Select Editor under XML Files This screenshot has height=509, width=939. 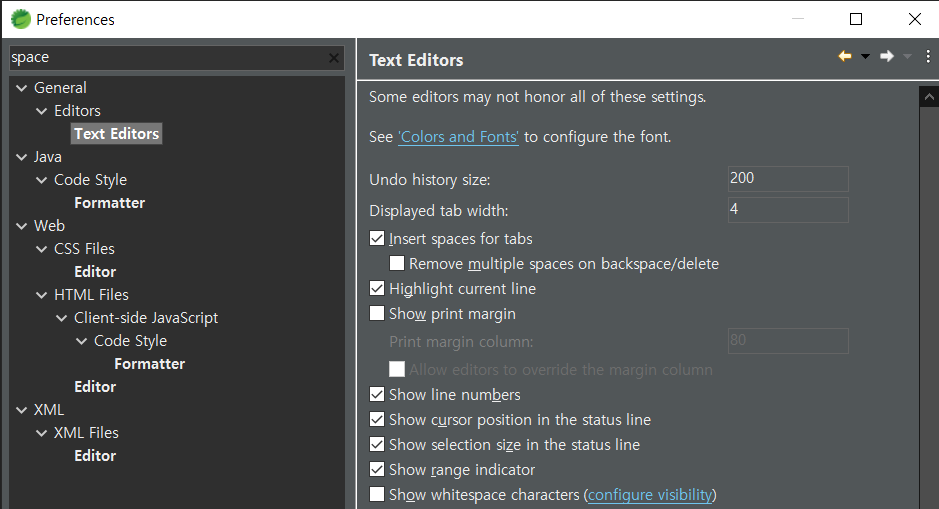click(95, 456)
